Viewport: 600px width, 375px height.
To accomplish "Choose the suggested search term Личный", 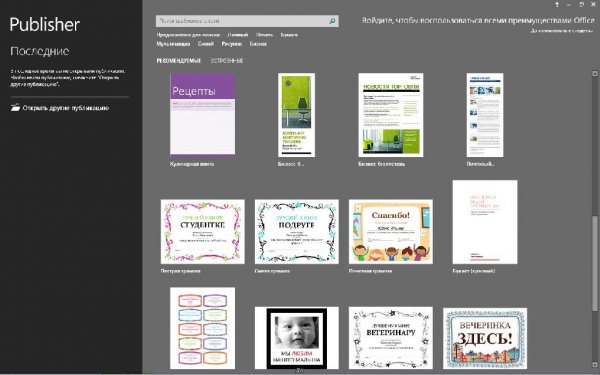I will coord(238,35).
